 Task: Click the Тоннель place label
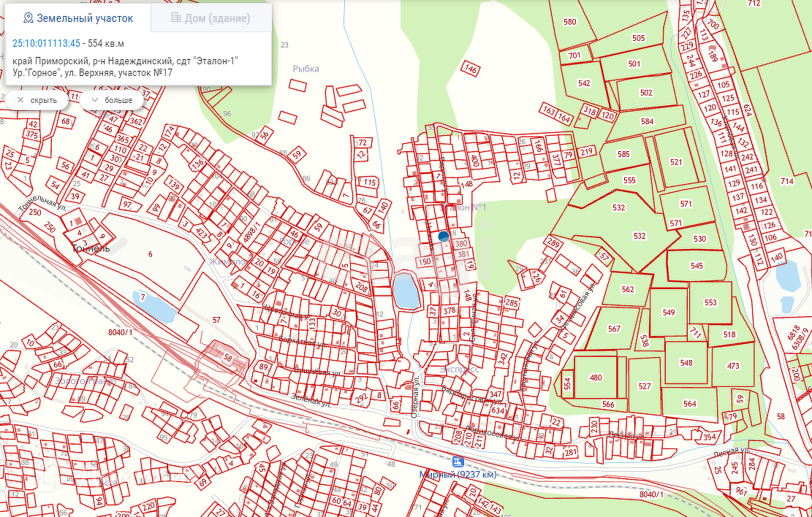90,248
